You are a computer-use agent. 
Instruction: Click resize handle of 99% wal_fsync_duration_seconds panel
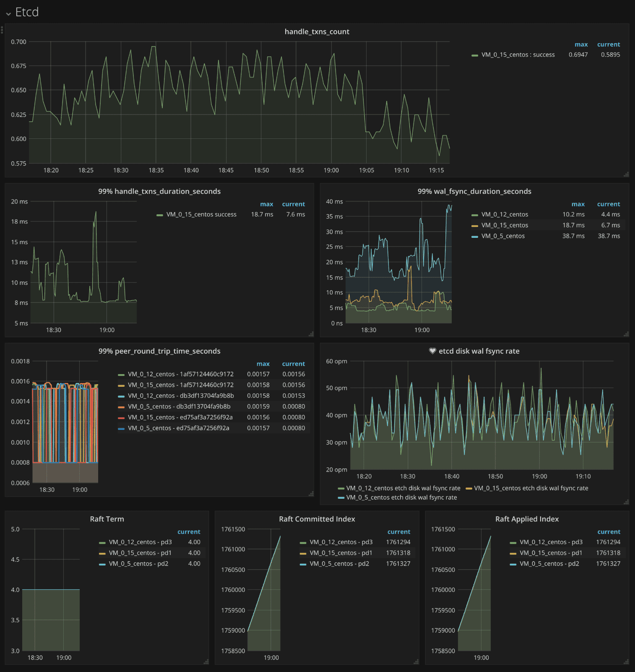click(x=626, y=334)
